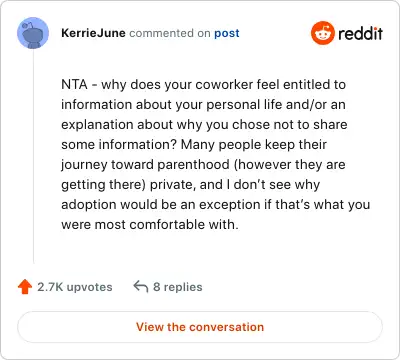
Task: Click the '8 replies' label
Action: (x=178, y=287)
